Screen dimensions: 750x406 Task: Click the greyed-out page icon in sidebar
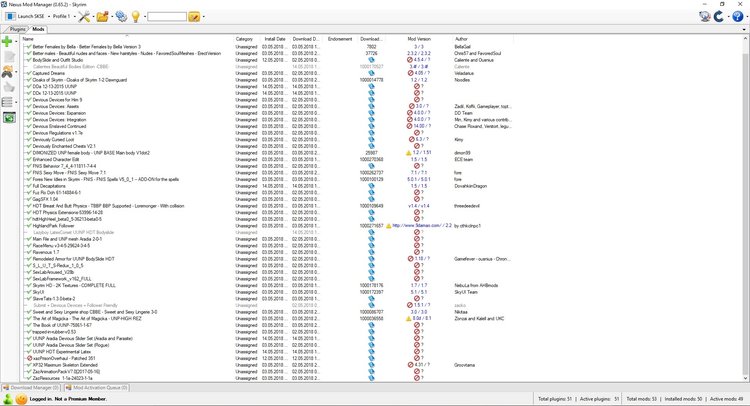click(x=9, y=57)
